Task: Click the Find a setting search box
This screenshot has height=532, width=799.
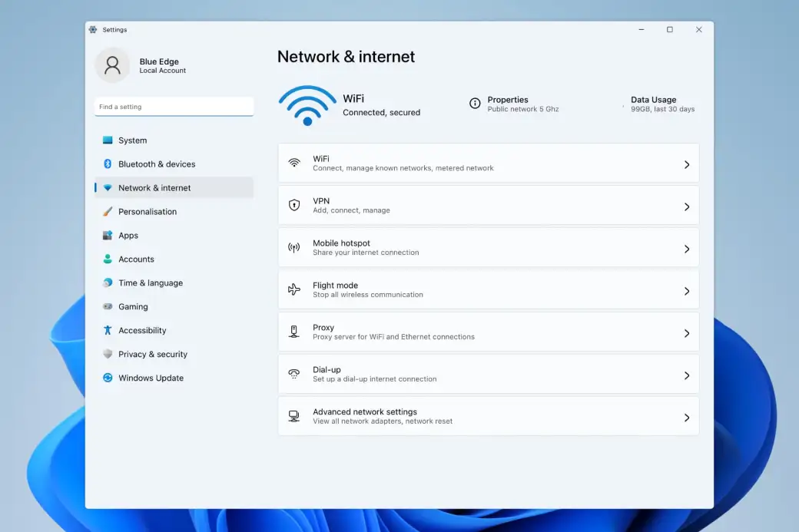Action: click(174, 107)
